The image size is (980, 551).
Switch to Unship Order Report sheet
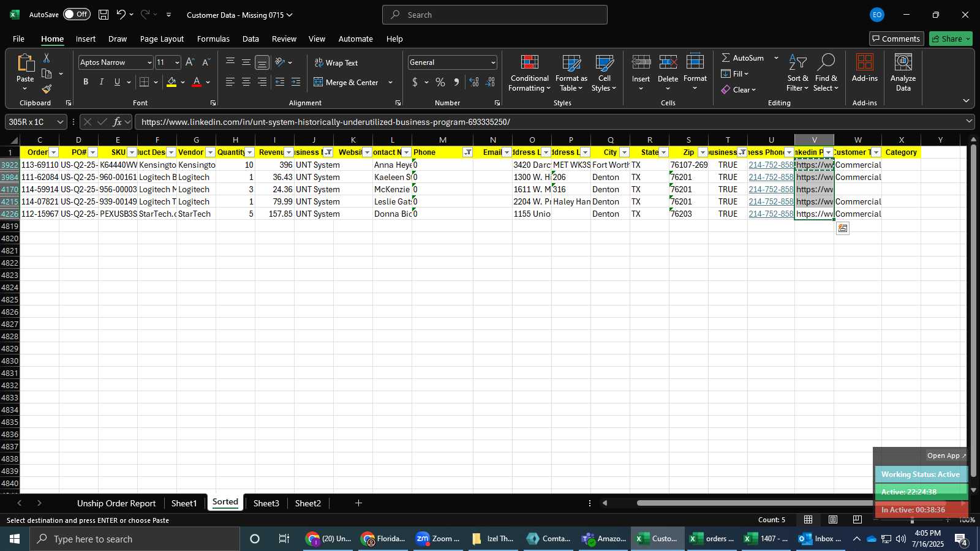point(116,503)
